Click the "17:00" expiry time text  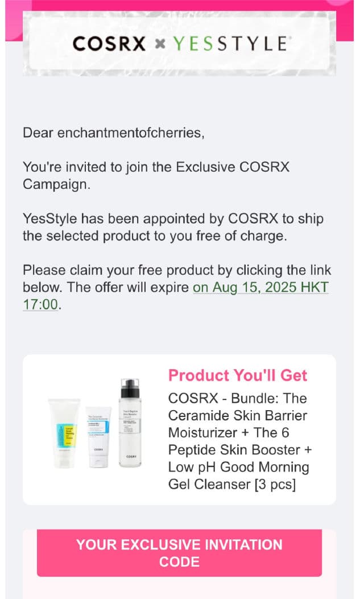(x=40, y=304)
